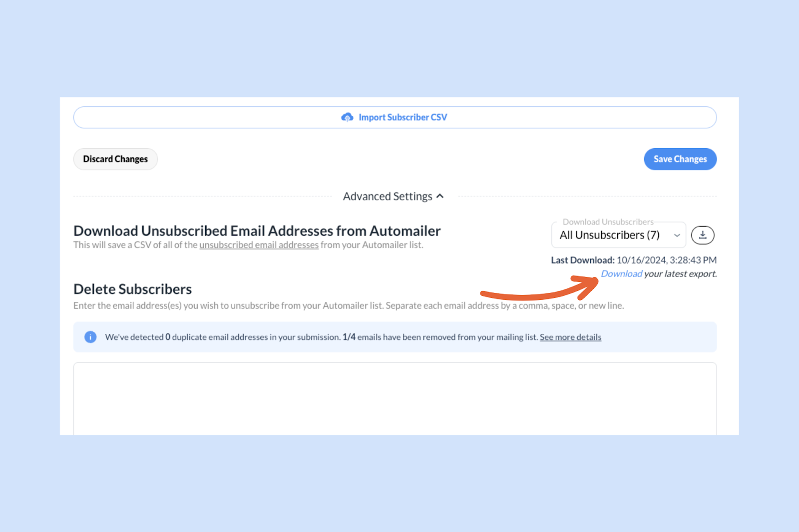This screenshot has height=532, width=799.
Task: Focus the Delete Subscribers email text area
Action: (x=395, y=398)
